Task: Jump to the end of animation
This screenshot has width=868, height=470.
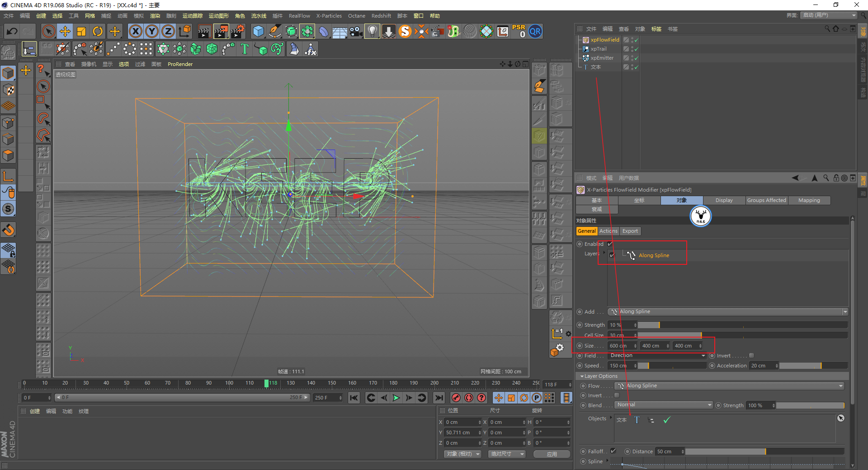Action: [x=439, y=398]
